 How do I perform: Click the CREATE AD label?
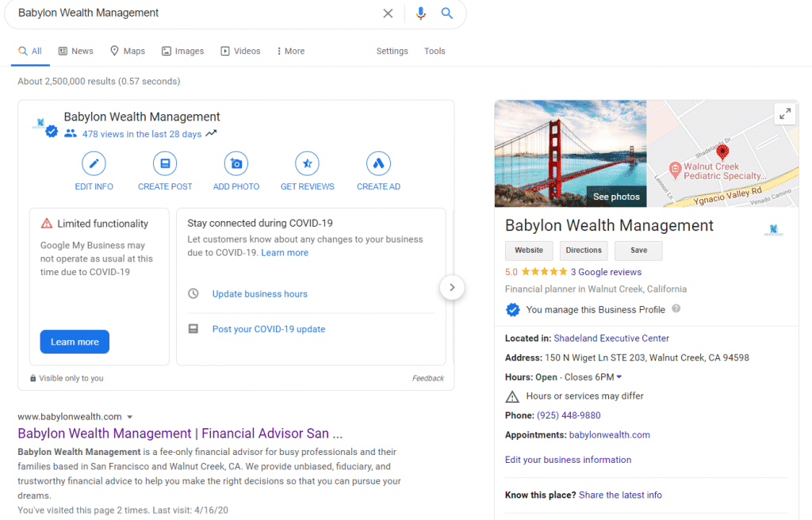pyautogui.click(x=378, y=186)
